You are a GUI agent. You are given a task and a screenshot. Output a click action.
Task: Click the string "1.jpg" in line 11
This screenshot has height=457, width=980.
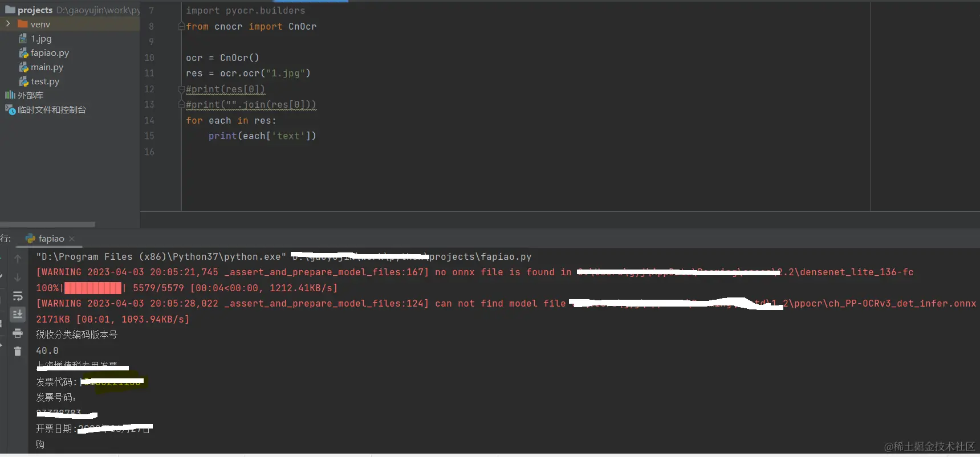click(286, 74)
